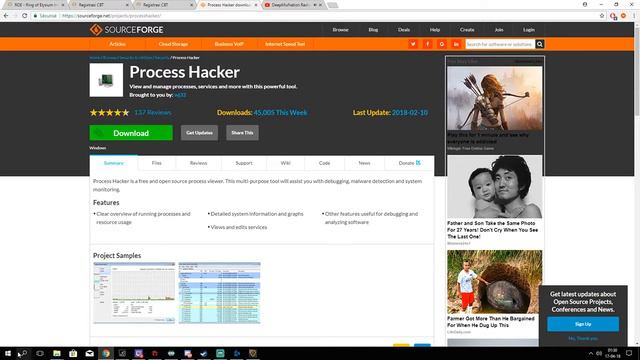
Task: Open the Chrome three-dot menu
Action: point(634,16)
